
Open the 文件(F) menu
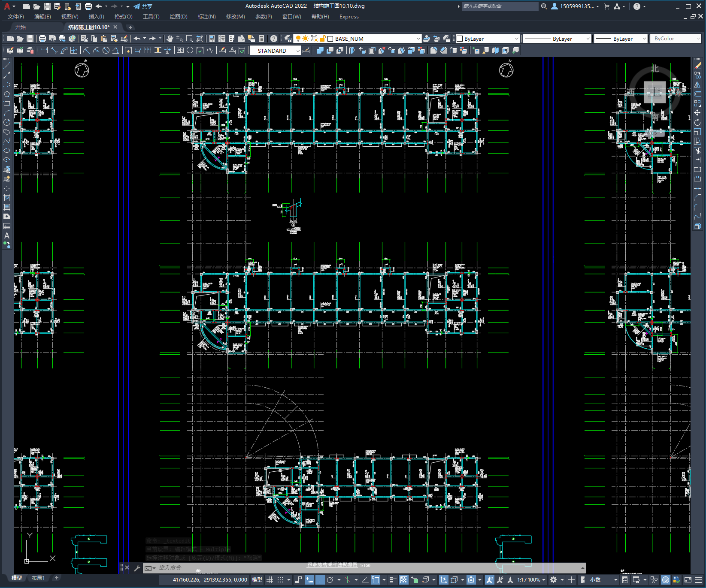tap(16, 17)
